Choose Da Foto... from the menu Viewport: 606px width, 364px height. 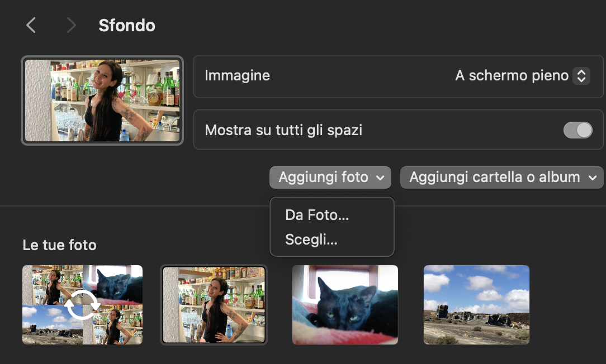click(317, 215)
